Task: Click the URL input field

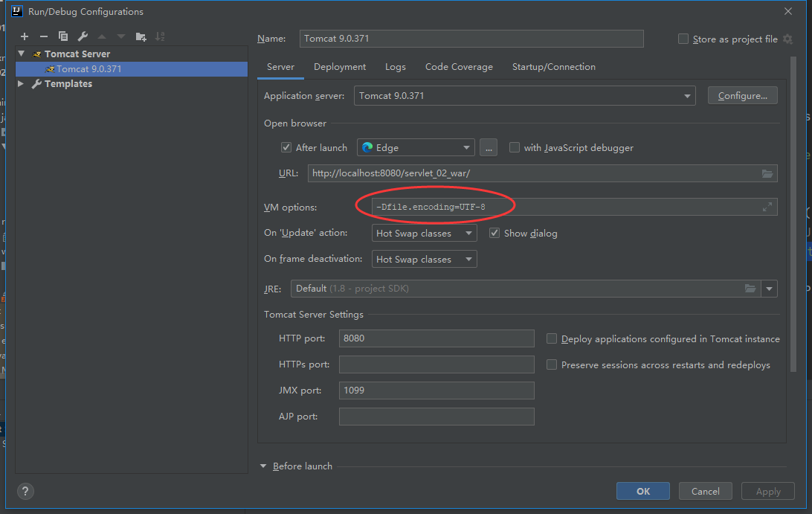Action: (542, 173)
